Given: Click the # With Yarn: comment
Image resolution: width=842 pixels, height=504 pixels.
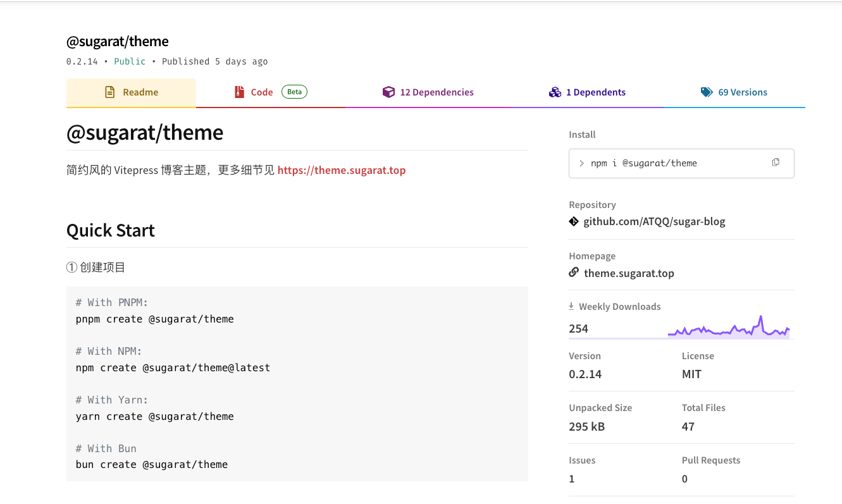Looking at the screenshot, I should tap(112, 400).
